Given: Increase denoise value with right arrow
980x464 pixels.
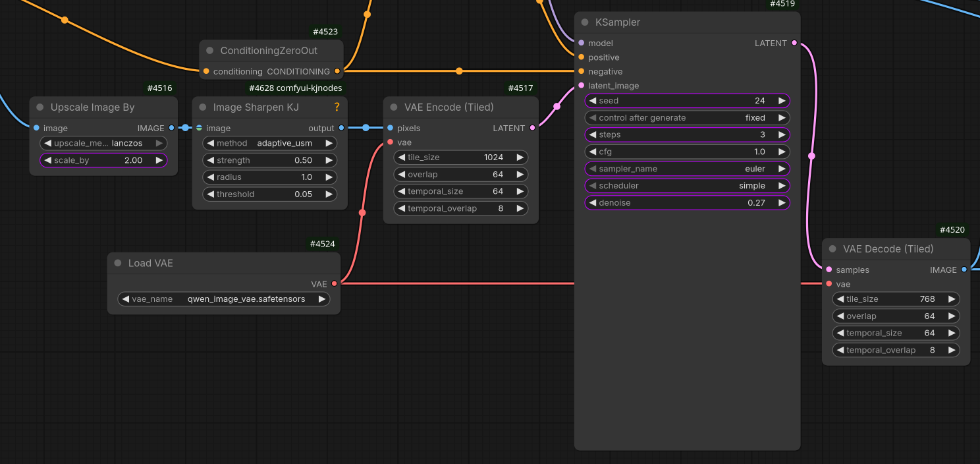Looking at the screenshot, I should pos(782,203).
